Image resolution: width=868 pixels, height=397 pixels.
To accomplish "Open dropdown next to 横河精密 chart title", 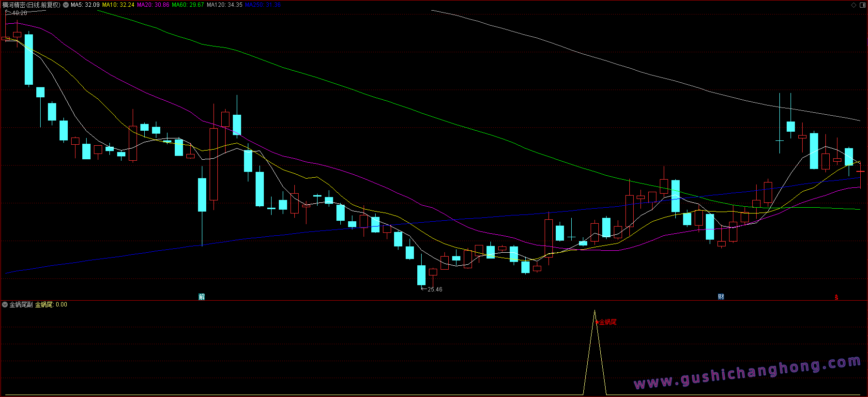I will coord(66,5).
